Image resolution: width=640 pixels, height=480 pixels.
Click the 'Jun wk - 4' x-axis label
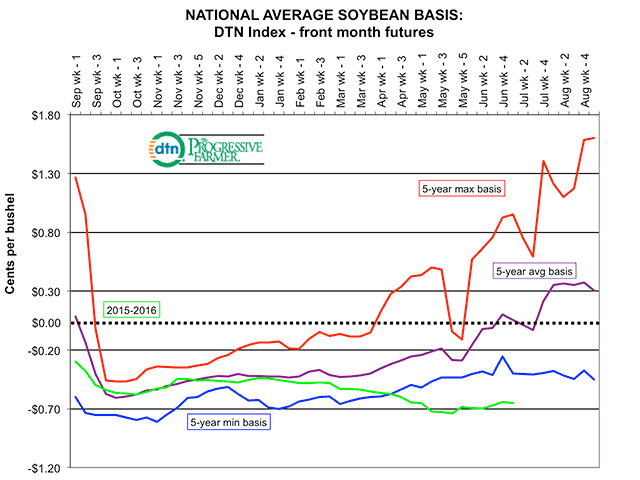(x=504, y=82)
